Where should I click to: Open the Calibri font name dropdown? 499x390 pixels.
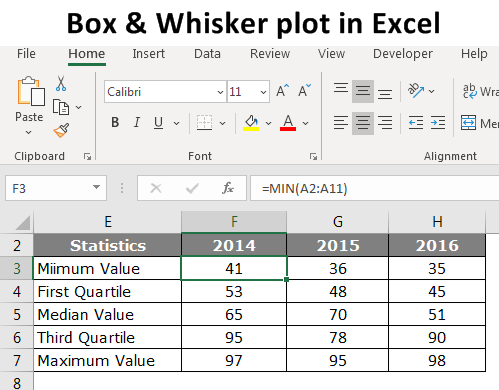click(x=220, y=92)
